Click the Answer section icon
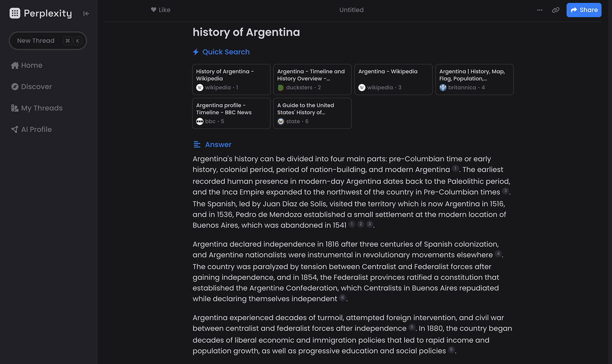Viewport: 612px width, 364px height. [x=197, y=144]
